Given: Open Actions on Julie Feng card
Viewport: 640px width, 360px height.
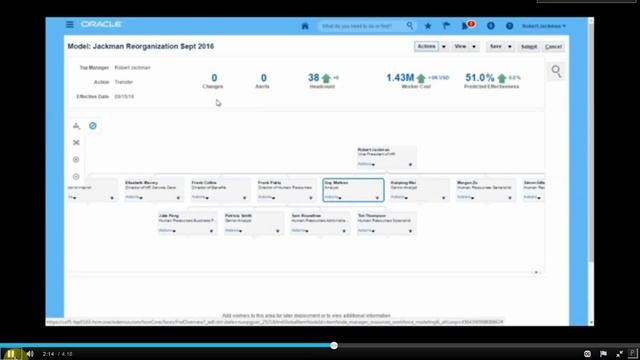Looking at the screenshot, I should click(x=167, y=231).
